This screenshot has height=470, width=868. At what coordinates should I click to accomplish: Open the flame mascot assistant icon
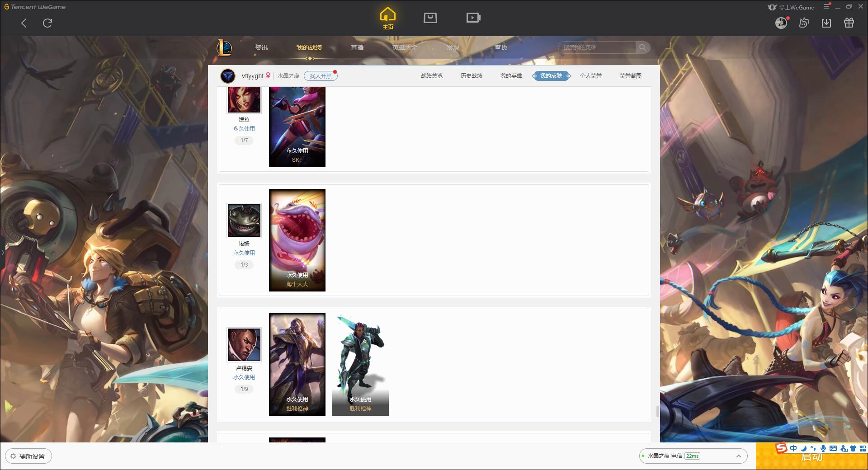click(x=804, y=23)
